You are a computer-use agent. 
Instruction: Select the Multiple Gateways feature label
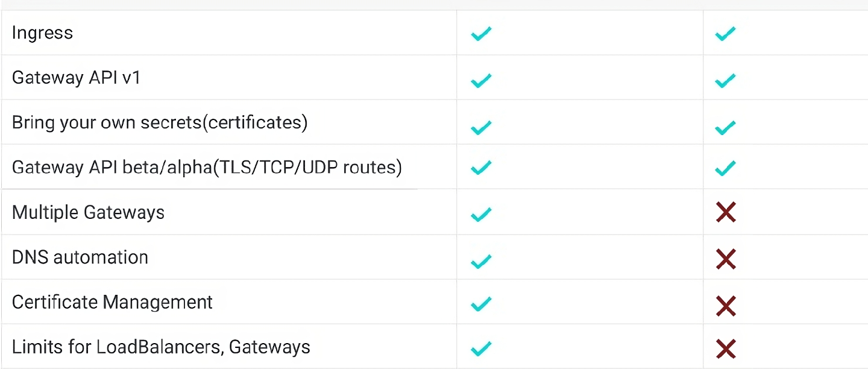(x=88, y=212)
